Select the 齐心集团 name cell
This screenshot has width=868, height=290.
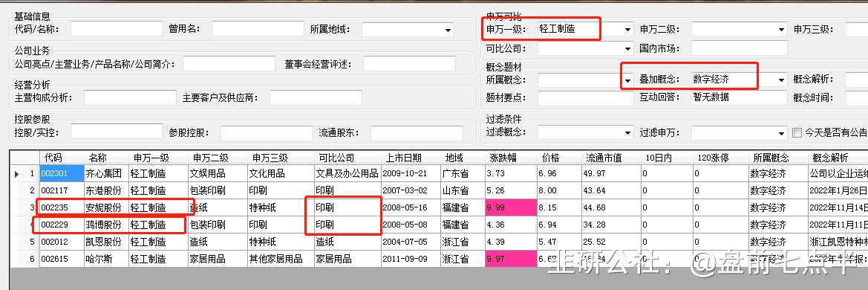tap(106, 173)
